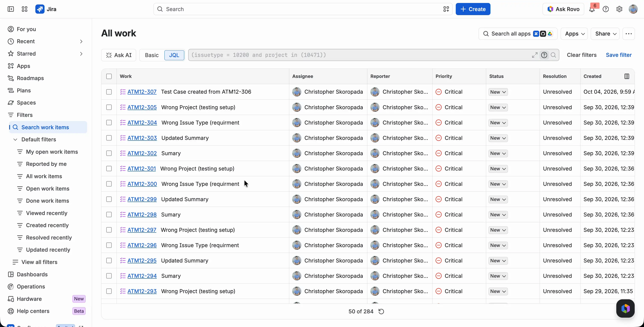Refresh results next to 50 of 284
The width and height of the screenshot is (644, 327).
point(381,311)
